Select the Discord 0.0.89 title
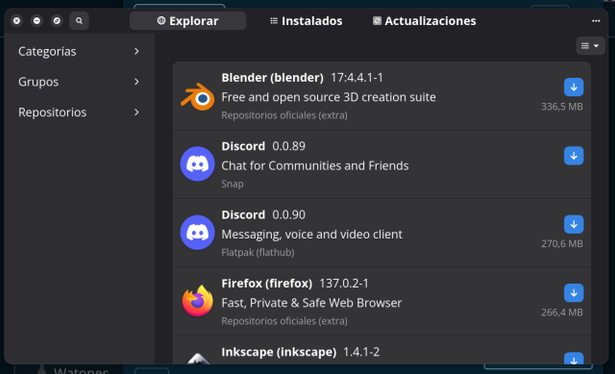Screen dimensions: 615x374 point(243,146)
